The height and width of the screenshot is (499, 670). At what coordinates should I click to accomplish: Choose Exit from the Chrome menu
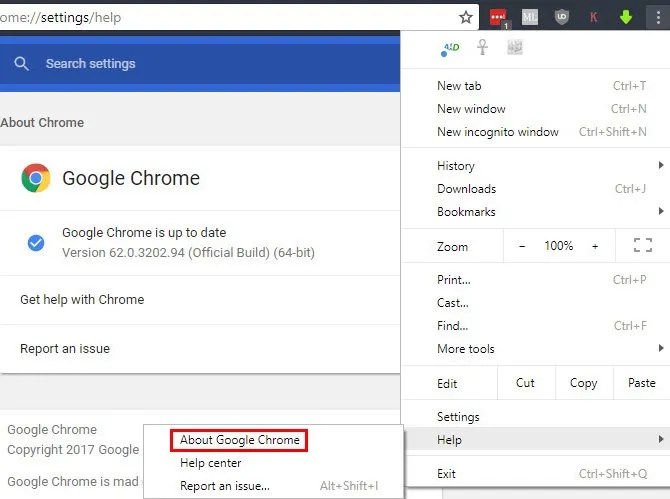pyautogui.click(x=537, y=474)
